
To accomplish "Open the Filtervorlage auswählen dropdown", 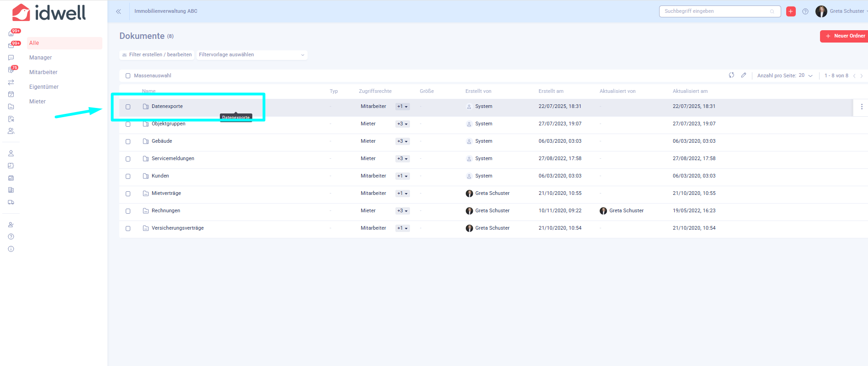I will (251, 55).
